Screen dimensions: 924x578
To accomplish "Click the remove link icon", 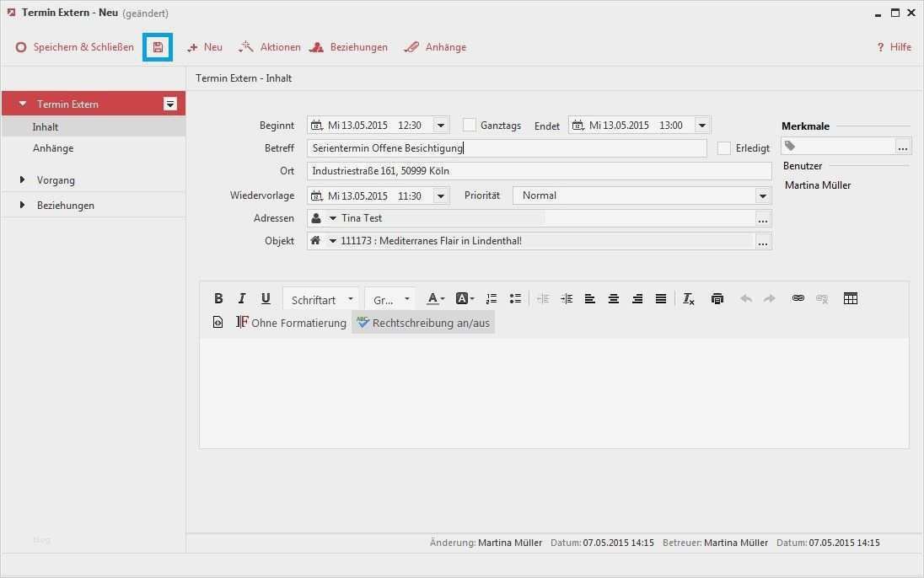I will [822, 299].
